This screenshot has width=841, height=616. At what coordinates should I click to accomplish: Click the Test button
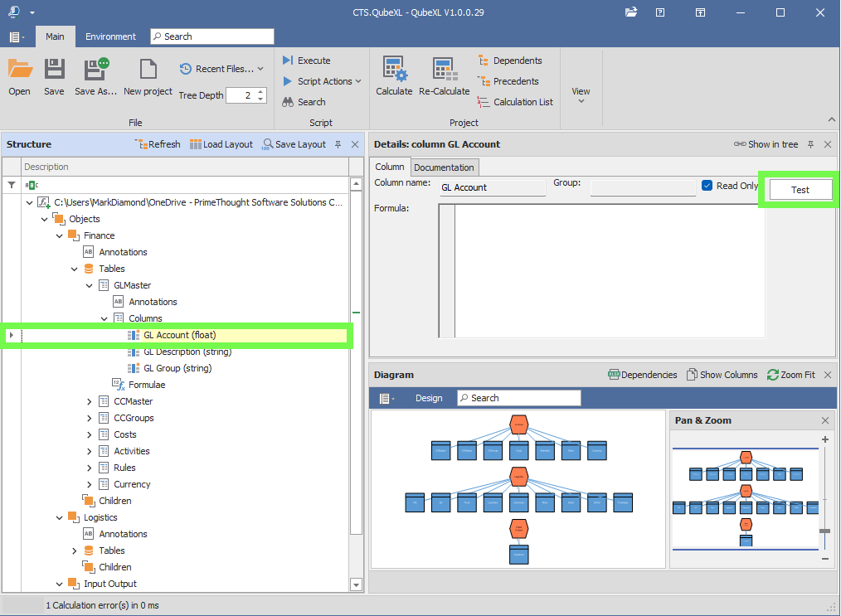click(x=800, y=190)
